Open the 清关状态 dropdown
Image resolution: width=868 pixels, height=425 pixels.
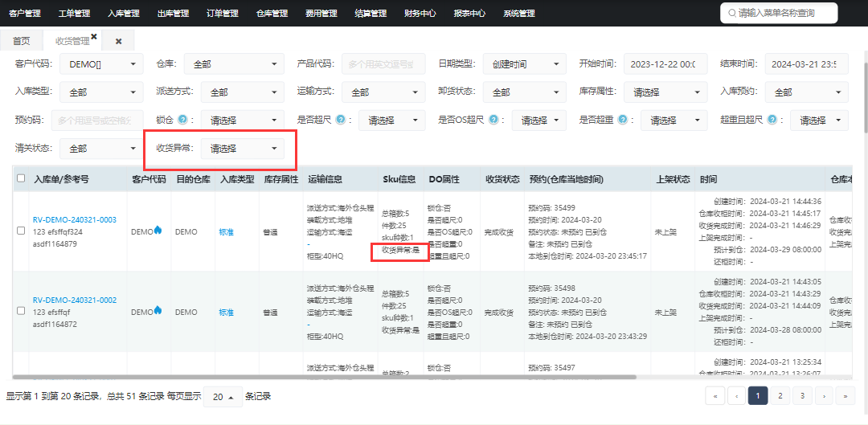(101, 149)
